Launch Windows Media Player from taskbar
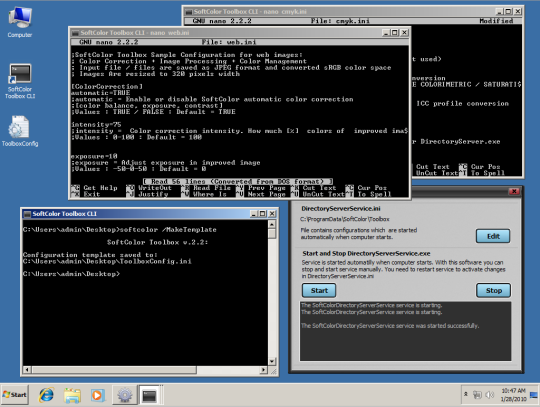 click(98, 395)
